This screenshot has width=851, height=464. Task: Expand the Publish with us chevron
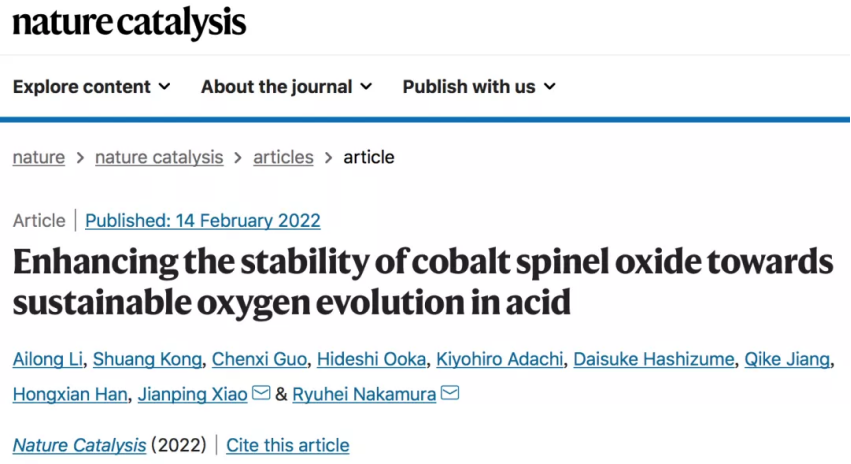(550, 87)
